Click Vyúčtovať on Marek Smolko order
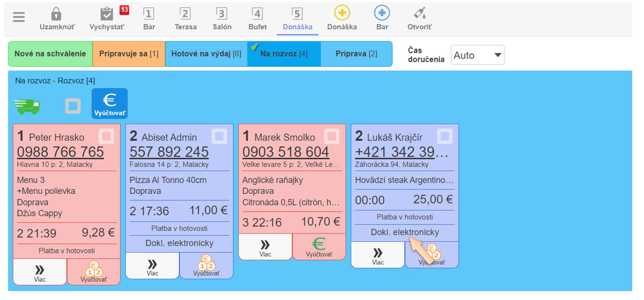The image size is (644, 300). (x=319, y=247)
